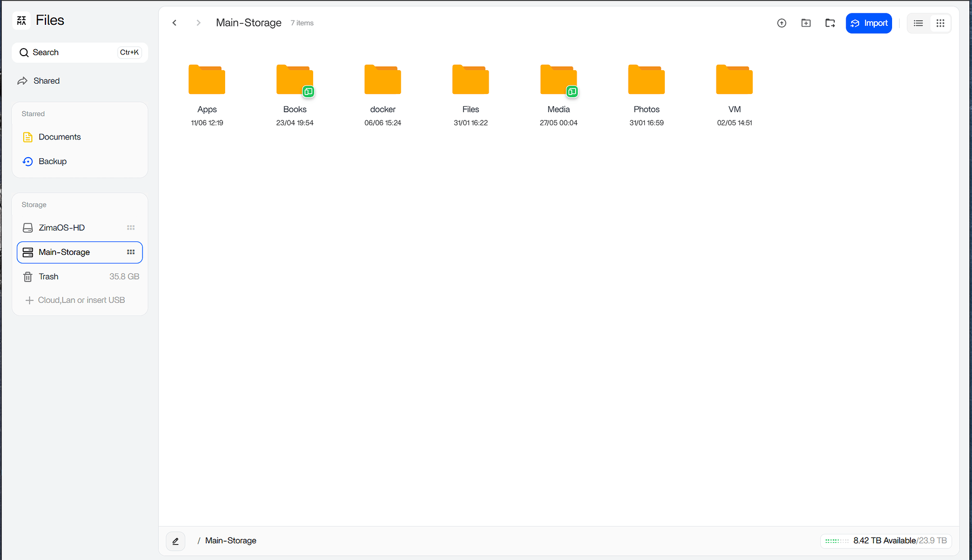Click the Main-Storage title heading
Screen dimensions: 972x560
(x=248, y=23)
